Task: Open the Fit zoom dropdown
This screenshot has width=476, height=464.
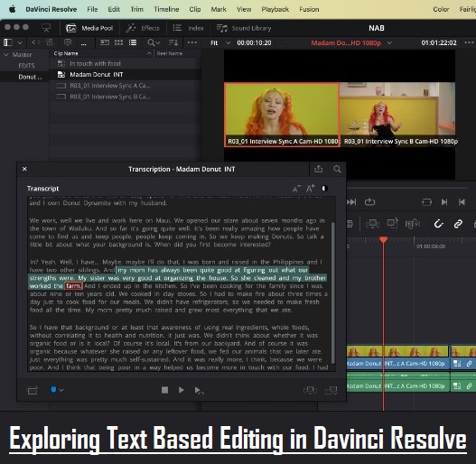Action: (x=220, y=42)
